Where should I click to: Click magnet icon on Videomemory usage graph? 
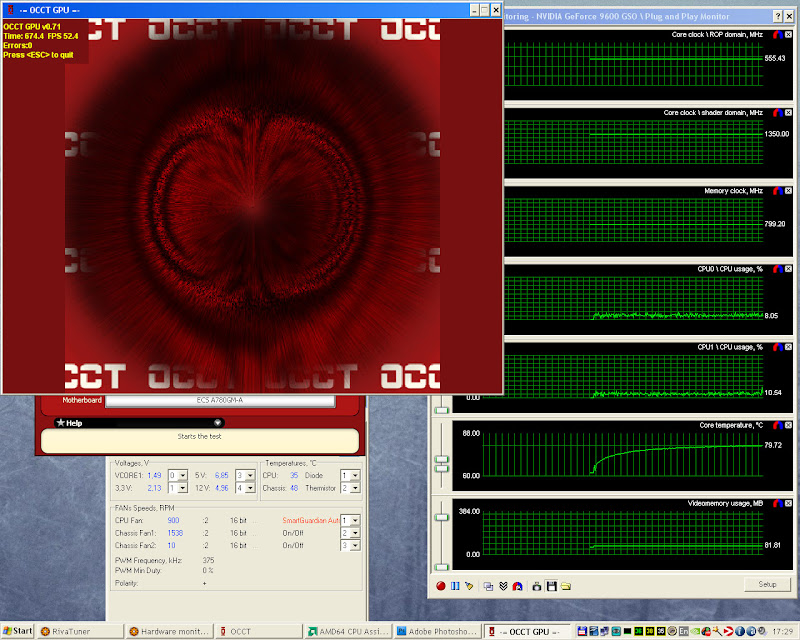click(778, 503)
